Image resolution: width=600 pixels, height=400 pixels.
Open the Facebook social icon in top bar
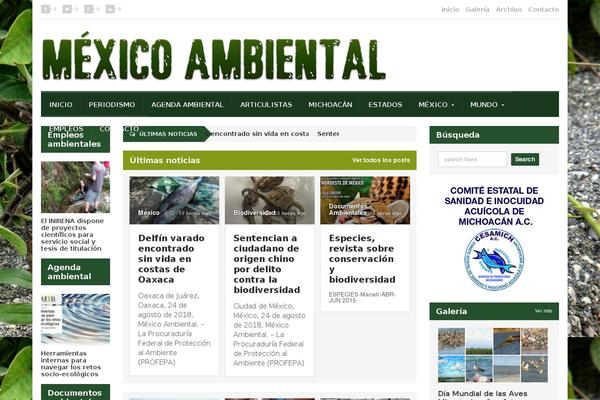(46, 9)
